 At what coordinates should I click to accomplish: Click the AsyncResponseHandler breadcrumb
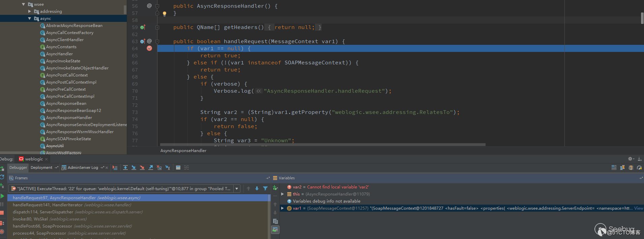[183, 151]
